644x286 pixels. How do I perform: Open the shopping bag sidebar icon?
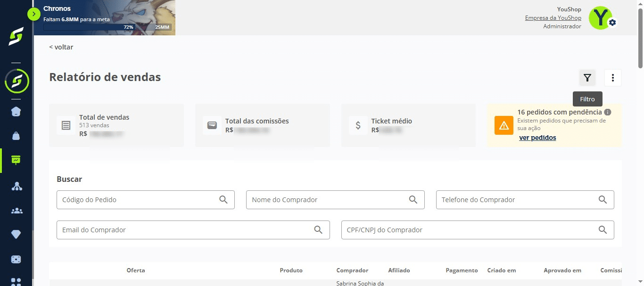tap(17, 136)
